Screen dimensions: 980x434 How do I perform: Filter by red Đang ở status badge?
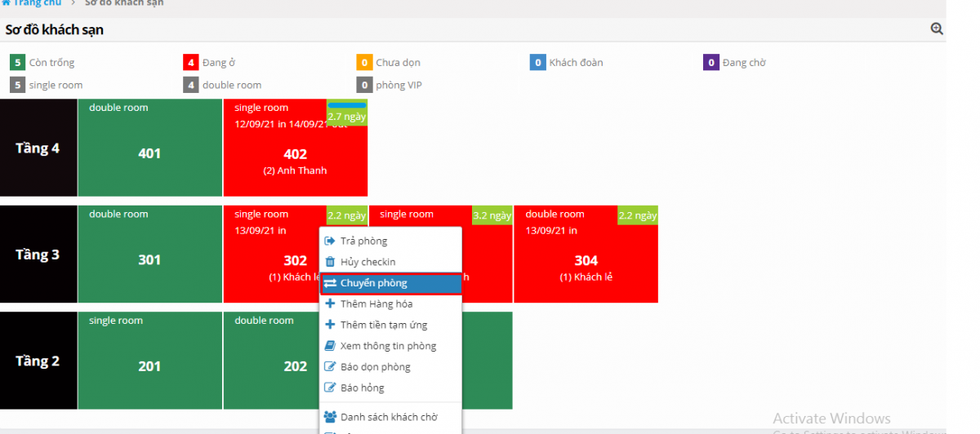(190, 62)
